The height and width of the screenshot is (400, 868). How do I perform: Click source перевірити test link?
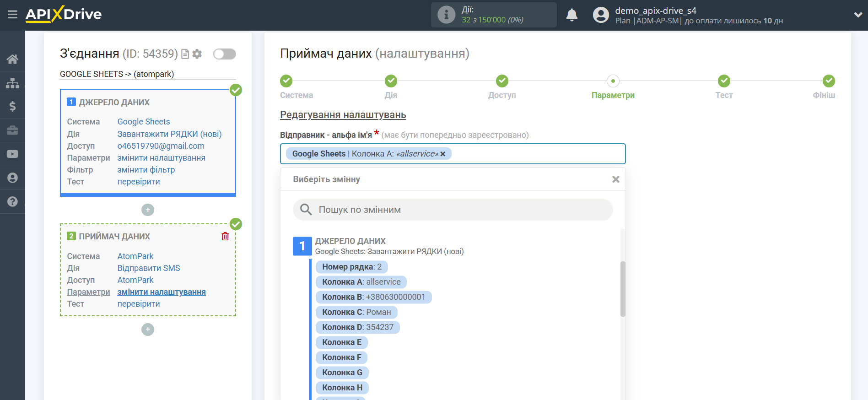pyautogui.click(x=139, y=182)
